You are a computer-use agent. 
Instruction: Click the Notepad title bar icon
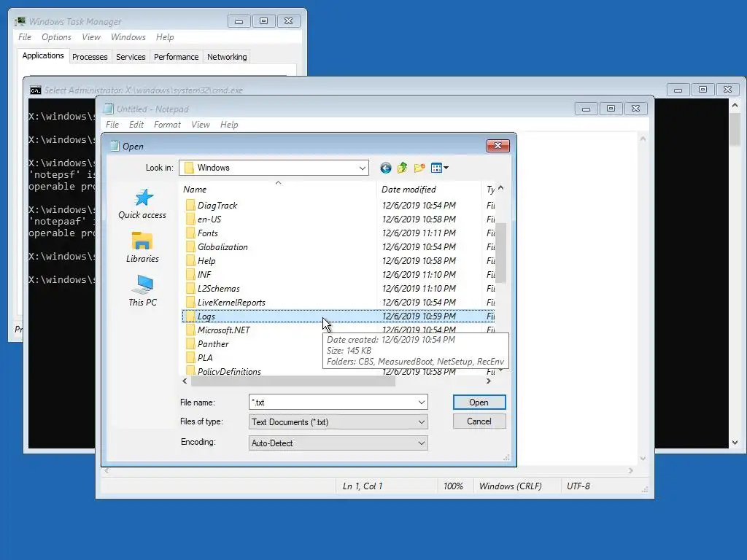click(x=109, y=109)
